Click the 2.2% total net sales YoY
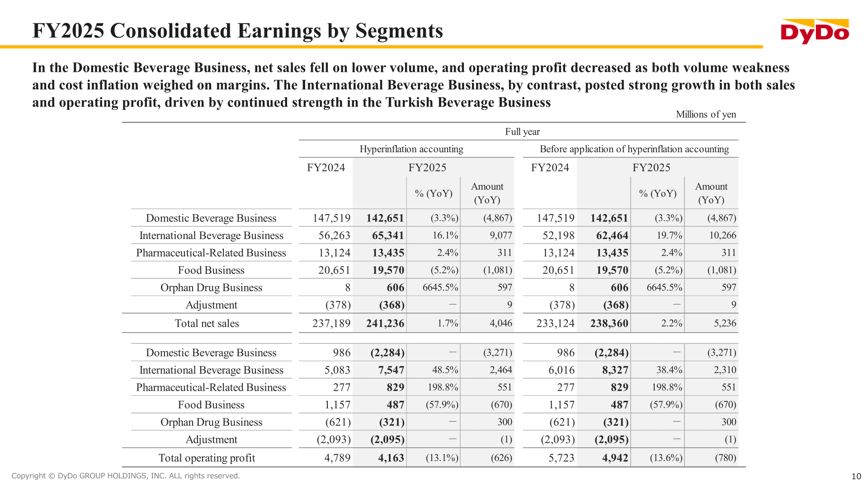868x488 pixels. (x=672, y=324)
